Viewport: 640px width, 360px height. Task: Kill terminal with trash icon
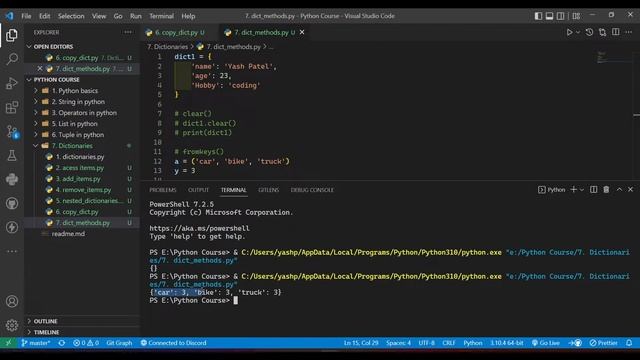pos(606,190)
